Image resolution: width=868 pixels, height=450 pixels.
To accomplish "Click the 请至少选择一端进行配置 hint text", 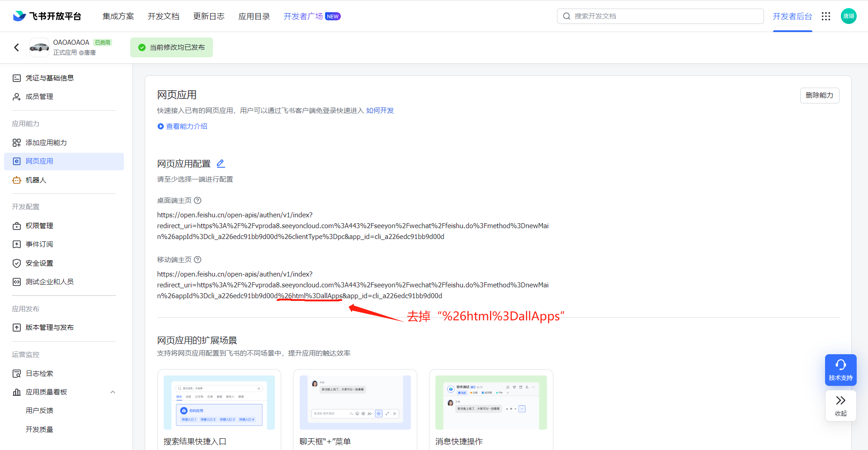I will click(x=195, y=179).
